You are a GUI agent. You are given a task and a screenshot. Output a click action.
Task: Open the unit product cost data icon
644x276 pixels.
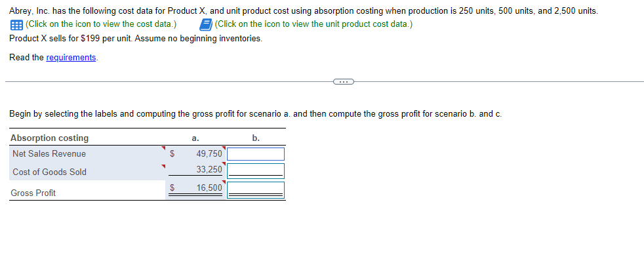point(205,25)
